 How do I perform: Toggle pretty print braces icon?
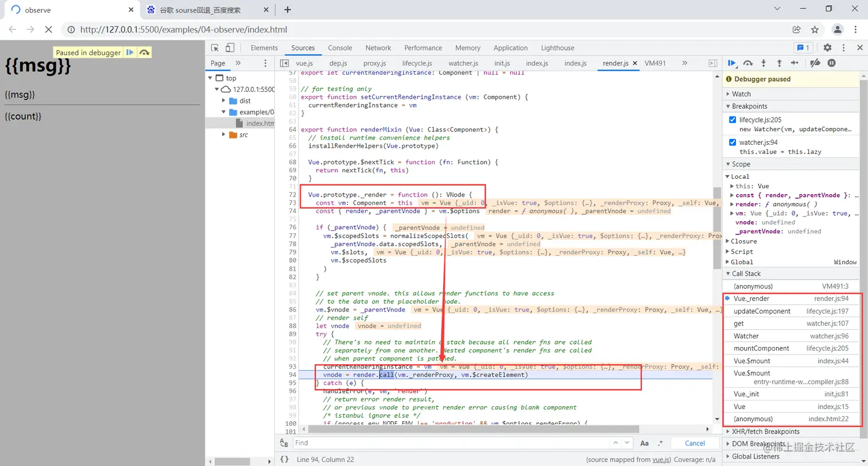pos(284,459)
